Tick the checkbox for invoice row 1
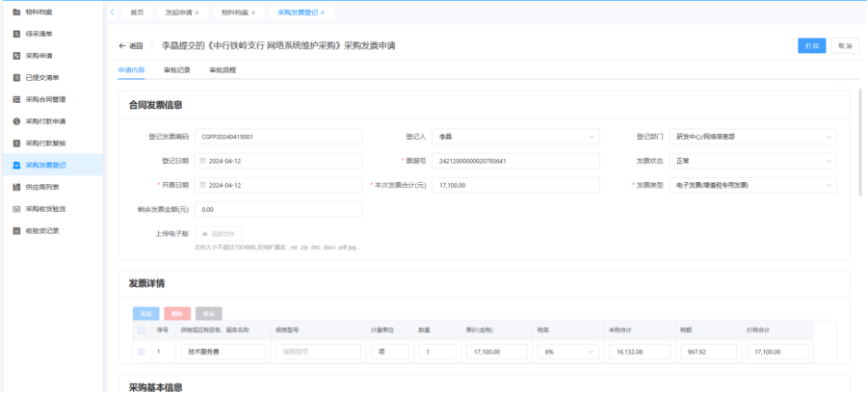868x393 pixels. (142, 352)
